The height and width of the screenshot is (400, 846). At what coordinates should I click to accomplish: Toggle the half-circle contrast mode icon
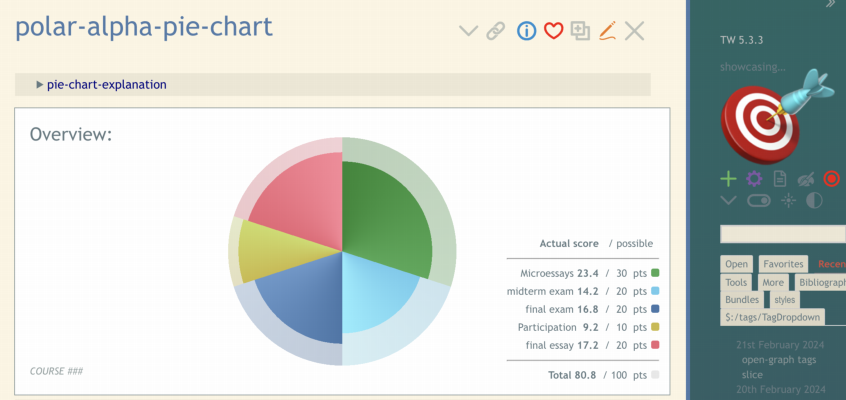pyautogui.click(x=814, y=201)
